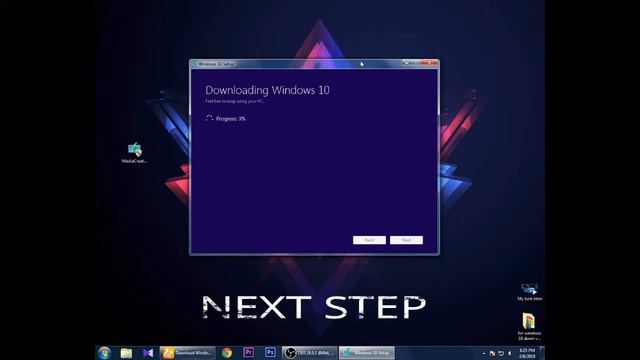Click the Progress 3% text
The image size is (640, 360).
231,119
